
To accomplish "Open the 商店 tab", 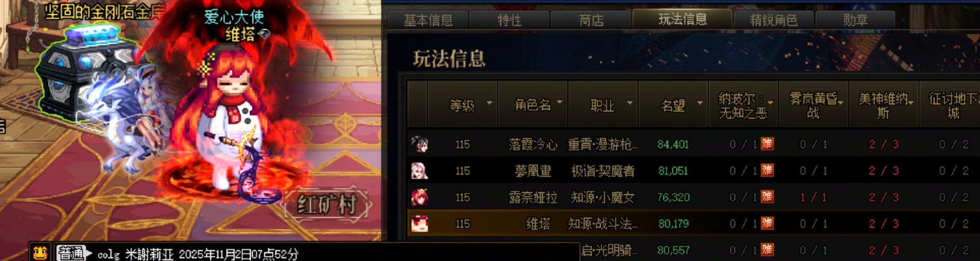I will coord(591,20).
